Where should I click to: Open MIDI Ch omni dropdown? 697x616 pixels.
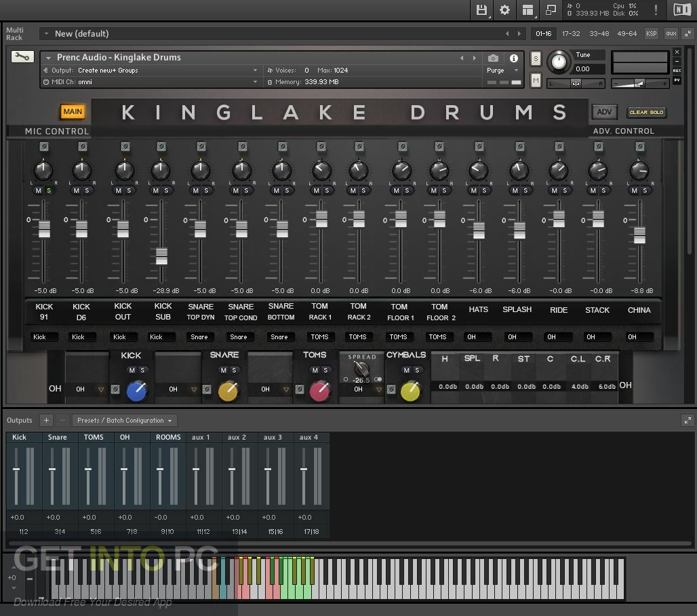pos(151,82)
